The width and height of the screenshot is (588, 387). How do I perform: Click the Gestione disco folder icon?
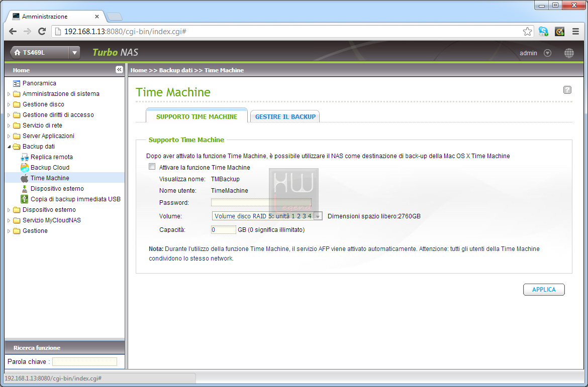point(17,104)
